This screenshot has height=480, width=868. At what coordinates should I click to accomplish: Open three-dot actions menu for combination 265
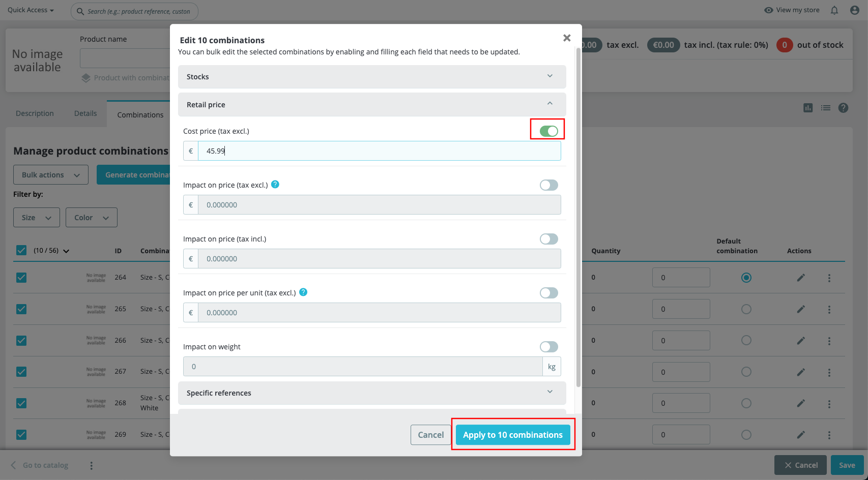[x=829, y=309]
